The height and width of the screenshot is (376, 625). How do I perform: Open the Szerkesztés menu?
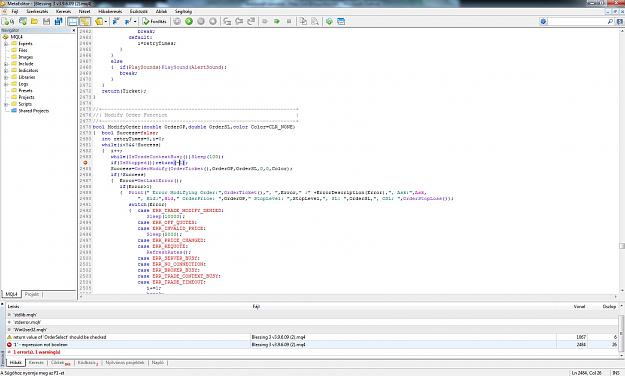tap(37, 12)
